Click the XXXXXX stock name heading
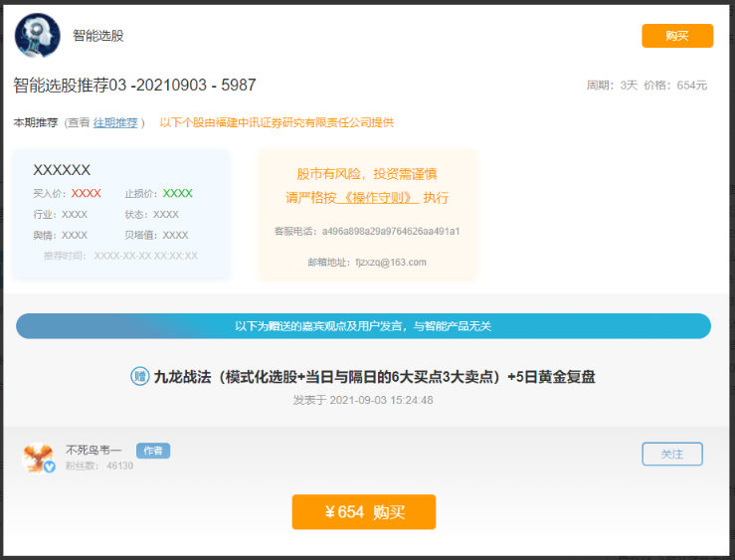Screen dimensions: 735x560 tap(62, 170)
